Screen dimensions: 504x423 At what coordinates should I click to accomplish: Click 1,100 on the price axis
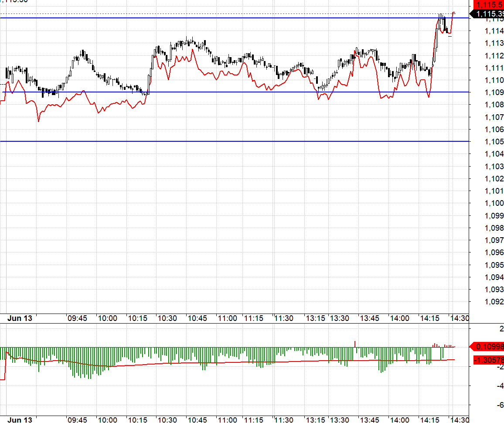click(495, 203)
